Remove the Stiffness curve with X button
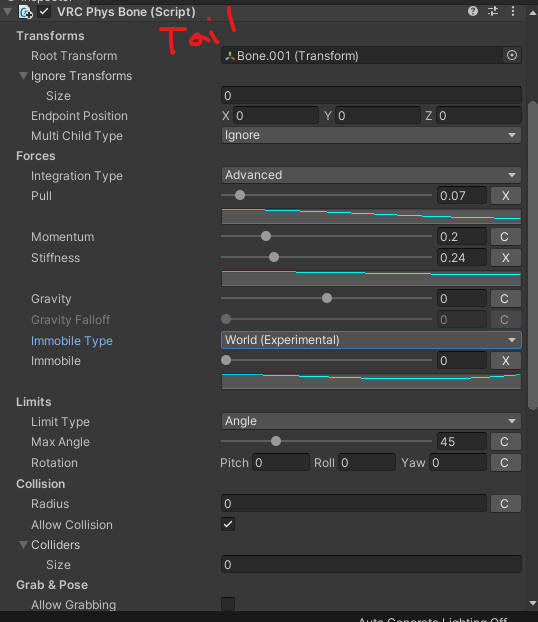Viewport: 538px width, 622px height. click(505, 258)
